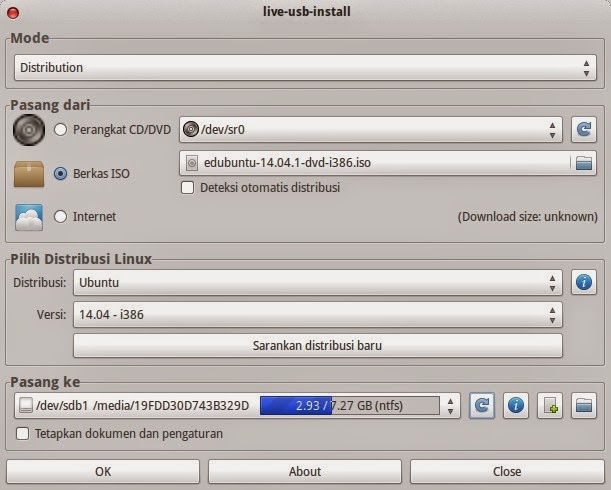Click Sarankan distribusi baru button
The image size is (611, 490).
click(318, 345)
